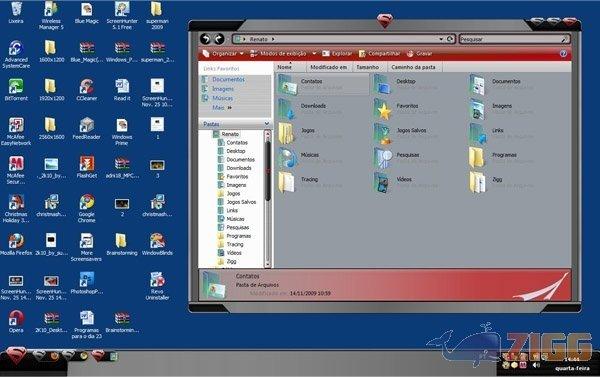Select Zigg in the folder tree

pos(231,261)
